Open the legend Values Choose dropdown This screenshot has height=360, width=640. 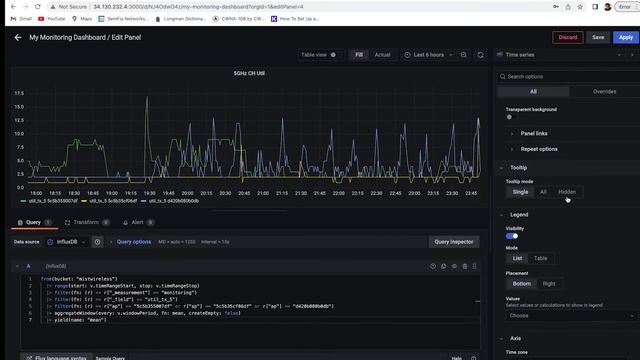(x=571, y=316)
